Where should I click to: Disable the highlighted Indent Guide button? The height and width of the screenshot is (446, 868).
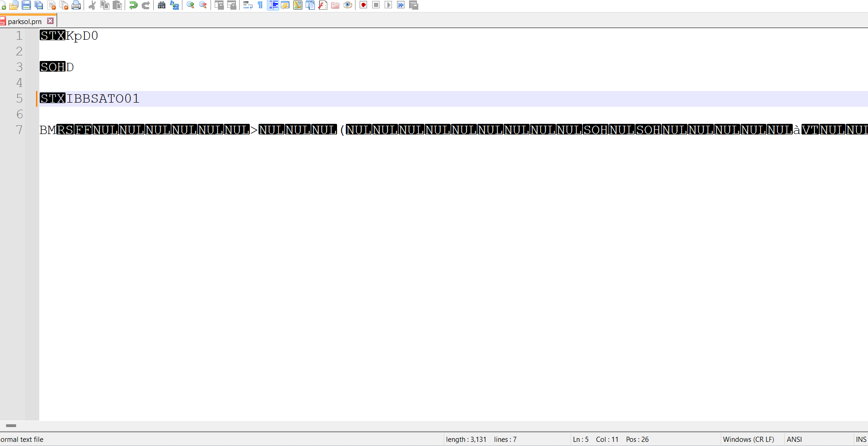pyautogui.click(x=273, y=5)
